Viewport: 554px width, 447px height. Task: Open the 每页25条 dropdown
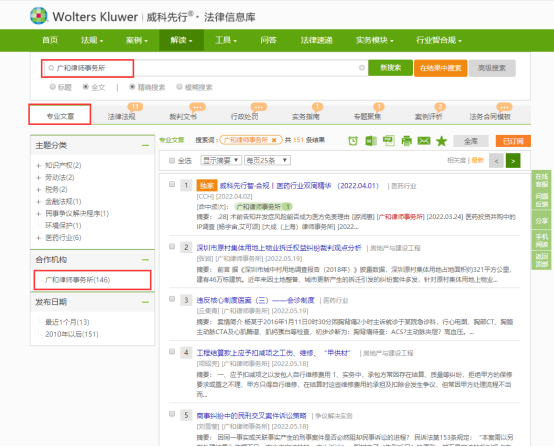[267, 160]
